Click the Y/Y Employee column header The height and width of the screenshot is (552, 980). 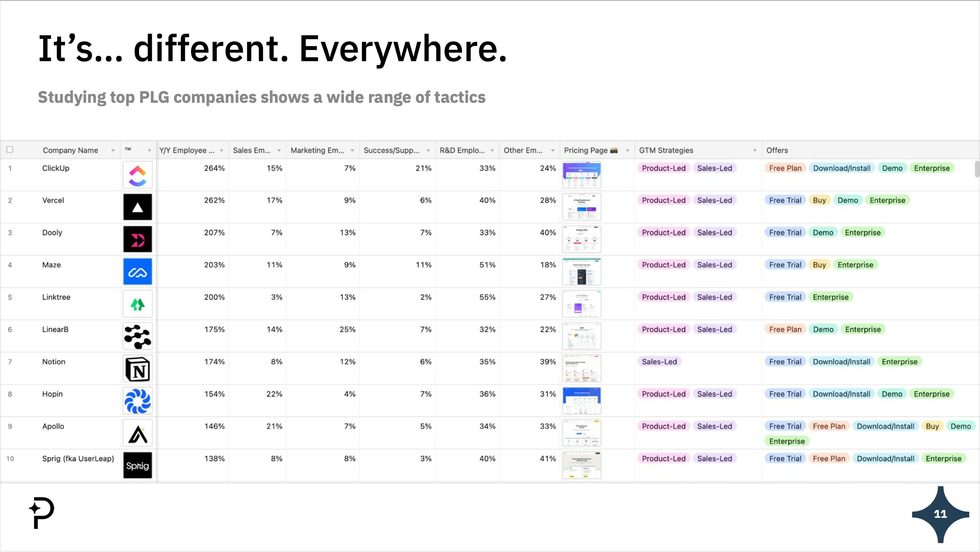(x=187, y=150)
